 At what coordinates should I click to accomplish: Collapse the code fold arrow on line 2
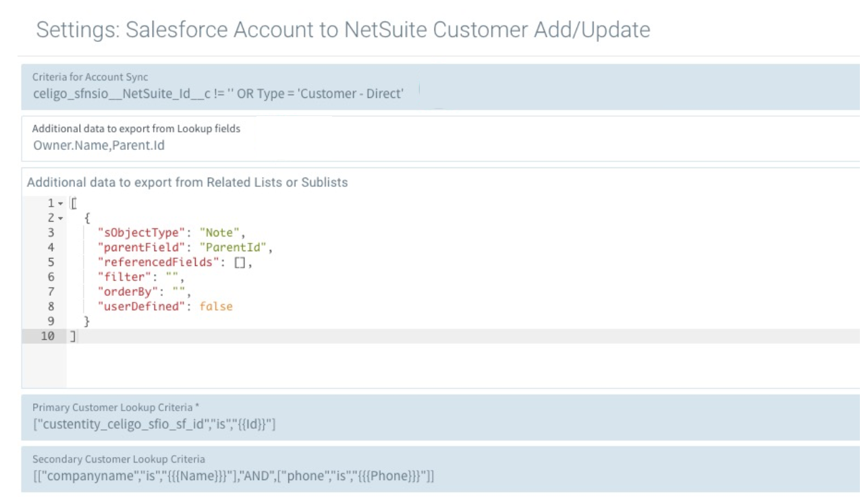(x=60, y=219)
